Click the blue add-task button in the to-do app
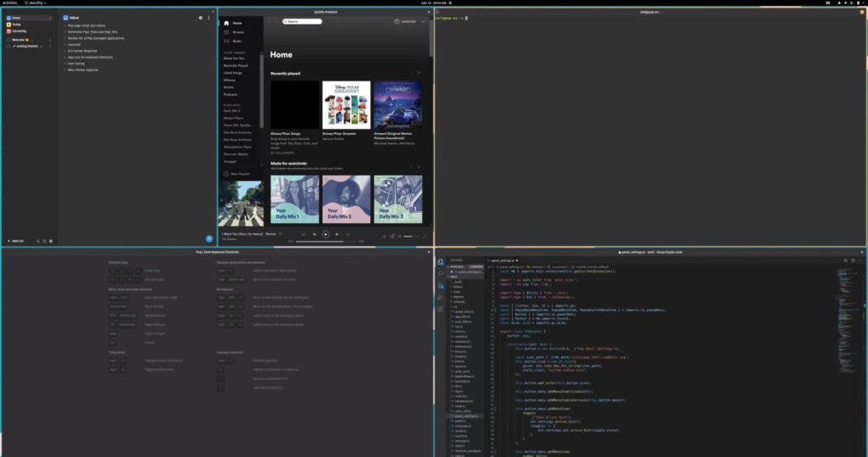868x457 pixels. pyautogui.click(x=209, y=238)
